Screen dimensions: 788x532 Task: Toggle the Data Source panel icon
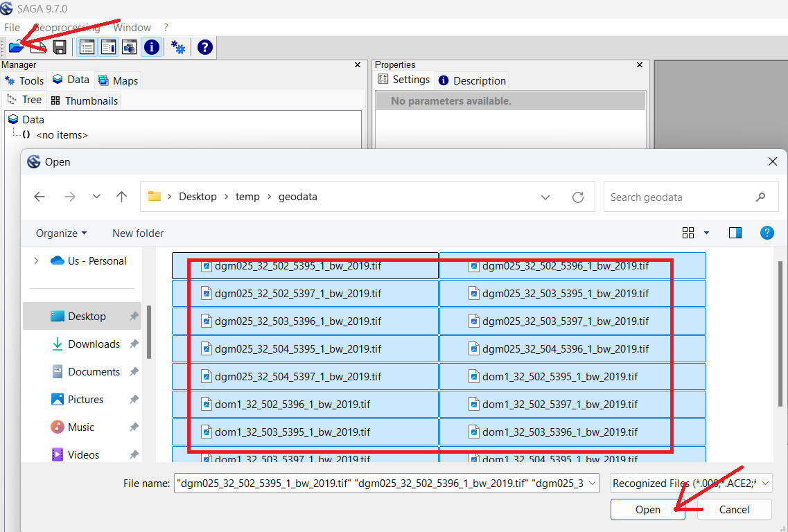[x=130, y=47]
